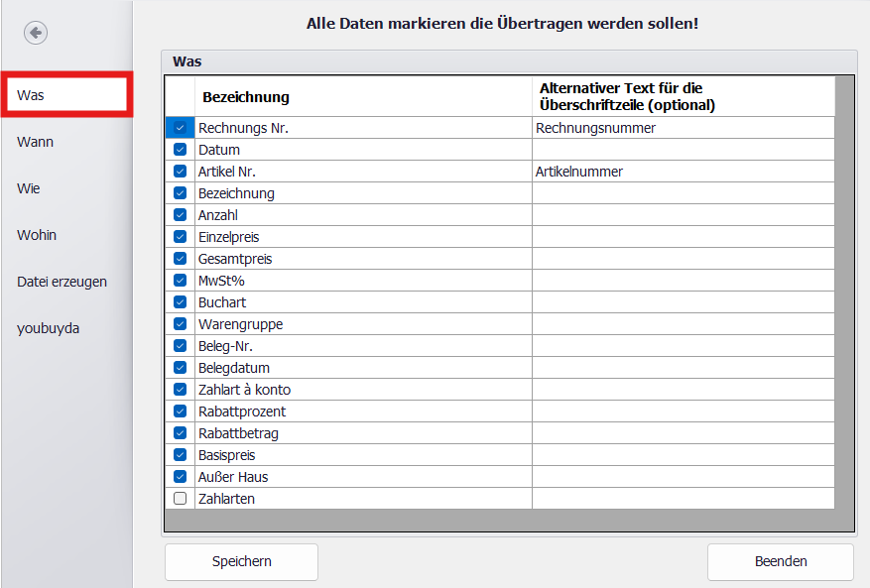
Task: Click the Beenden button
Action: pyautogui.click(x=780, y=561)
